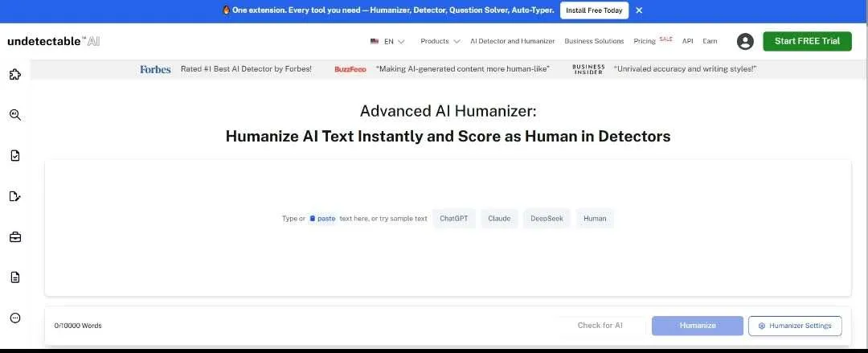
Task: Expand the Products menu
Action: point(440,41)
